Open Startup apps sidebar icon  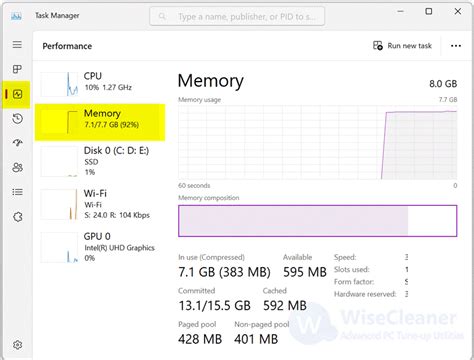click(17, 143)
